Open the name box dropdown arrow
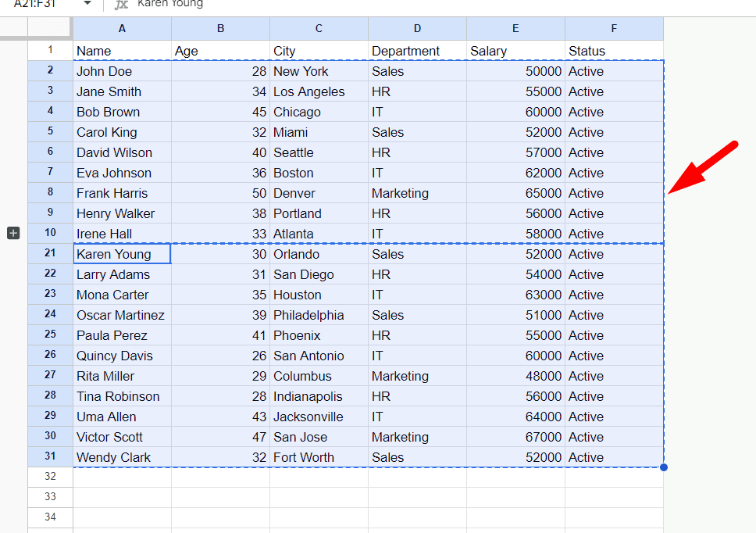The image size is (756, 533). (x=87, y=4)
